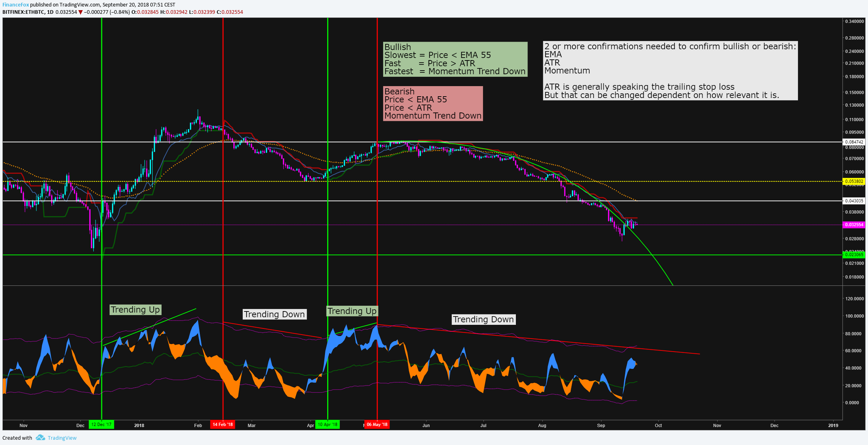Select the 12 Dec '17 date marker

pos(101,425)
